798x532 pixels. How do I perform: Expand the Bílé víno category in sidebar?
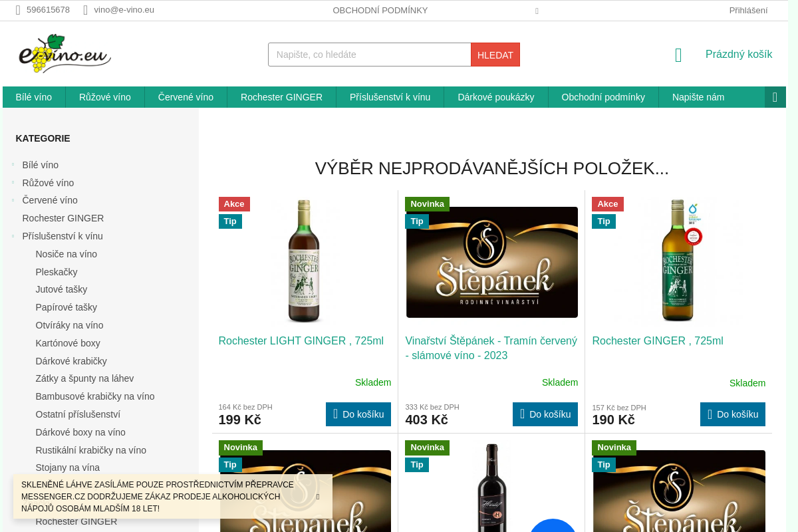pyautogui.click(x=15, y=165)
